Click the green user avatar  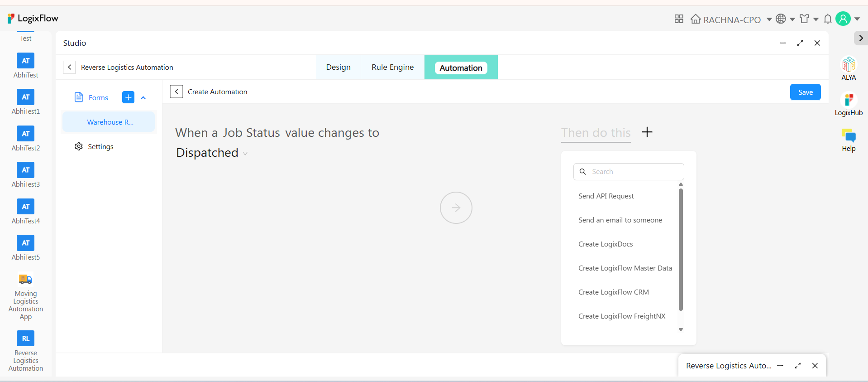843,19
